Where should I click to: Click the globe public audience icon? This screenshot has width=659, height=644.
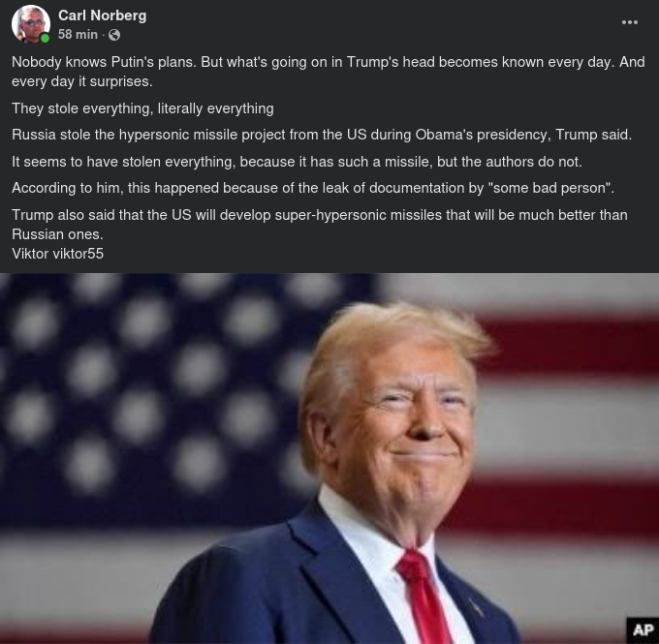point(114,35)
